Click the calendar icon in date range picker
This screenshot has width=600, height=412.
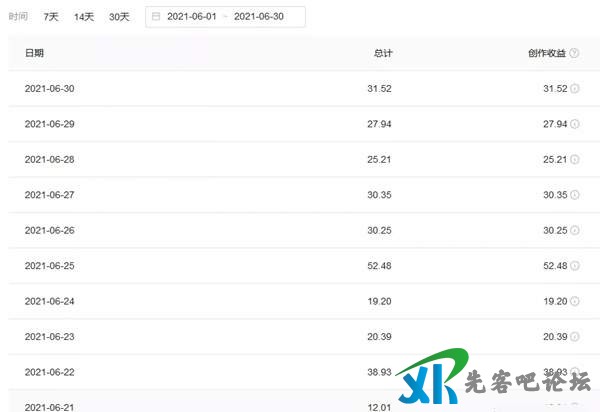156,17
